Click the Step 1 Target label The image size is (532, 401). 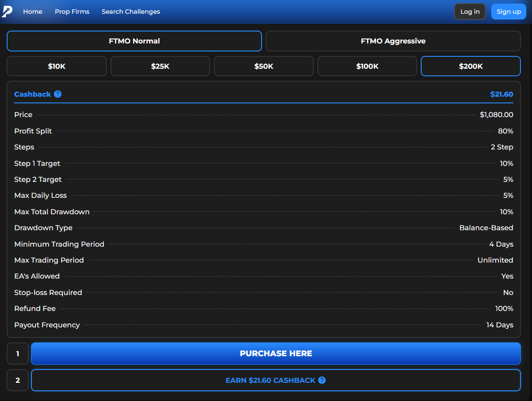[37, 163]
